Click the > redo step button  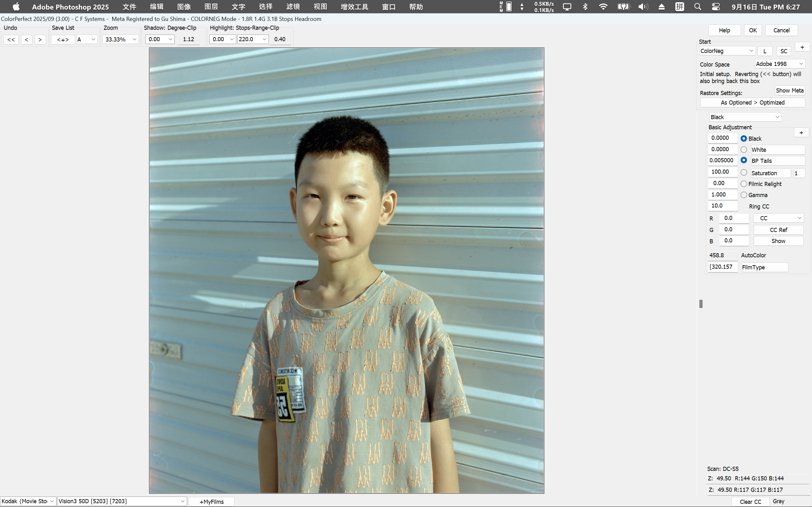40,40
